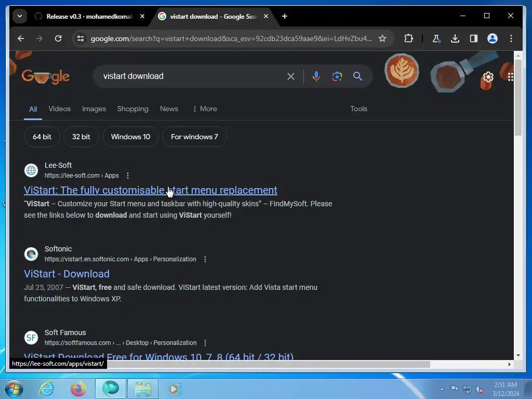The image size is (532, 399).
Task: View site information icon in address bar
Action: click(x=81, y=38)
